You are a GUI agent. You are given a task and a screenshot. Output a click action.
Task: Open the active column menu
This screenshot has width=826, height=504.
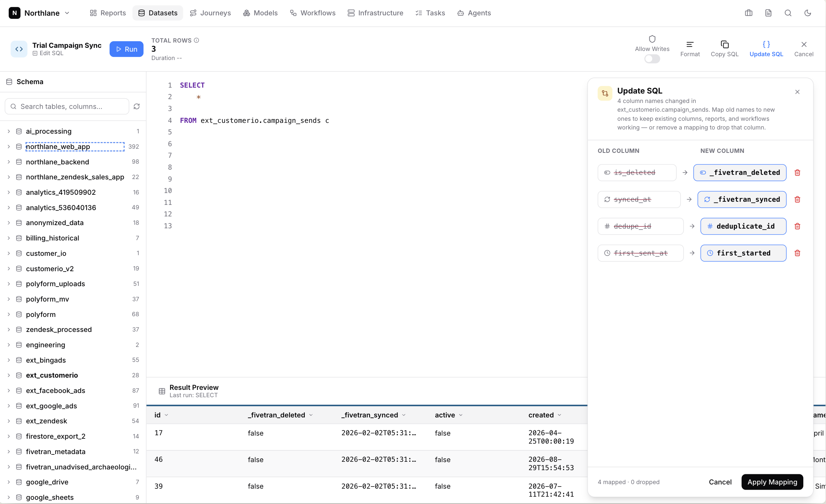pos(461,415)
